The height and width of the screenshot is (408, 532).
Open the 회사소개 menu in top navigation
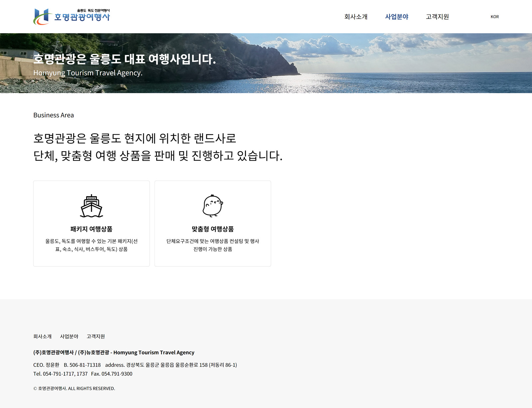pos(356,17)
